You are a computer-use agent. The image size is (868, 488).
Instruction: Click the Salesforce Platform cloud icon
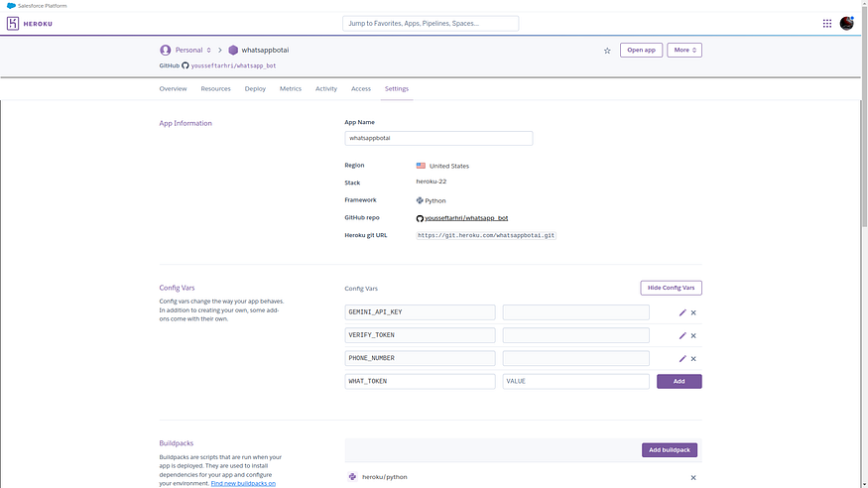point(11,6)
